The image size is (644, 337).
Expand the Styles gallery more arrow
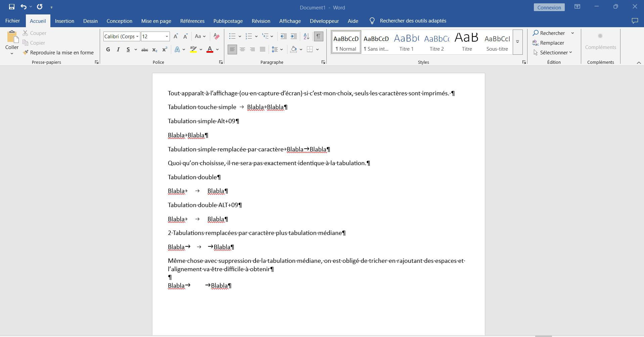tap(517, 42)
